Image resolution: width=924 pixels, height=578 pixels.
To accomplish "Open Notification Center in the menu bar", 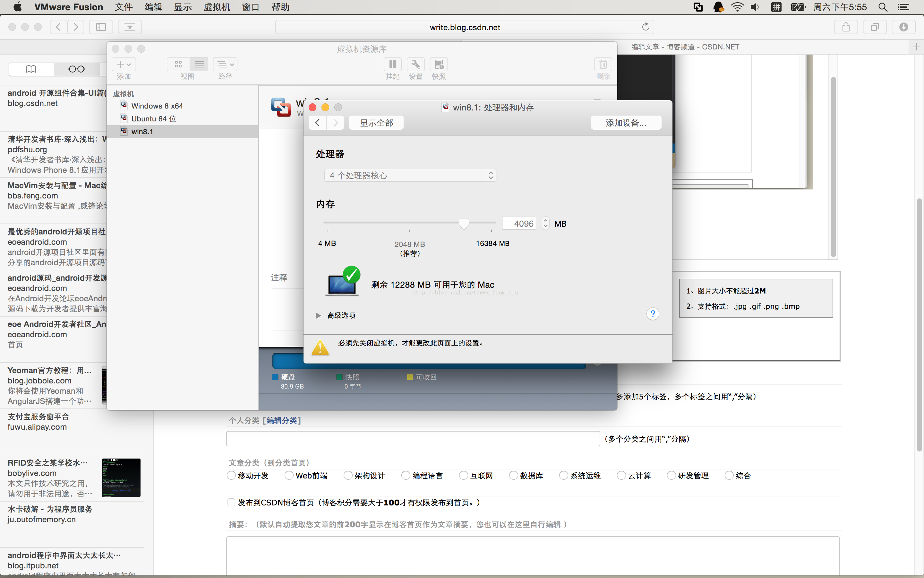I will coord(903,7).
